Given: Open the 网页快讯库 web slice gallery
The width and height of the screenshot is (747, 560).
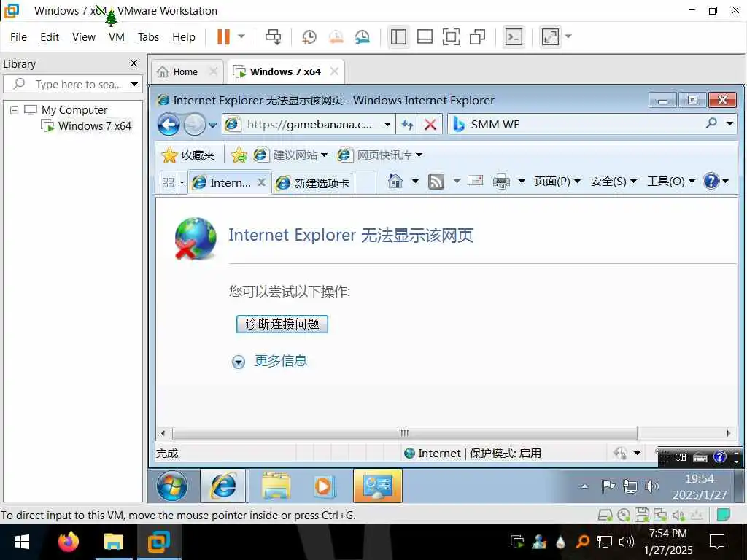Looking at the screenshot, I should pos(379,155).
